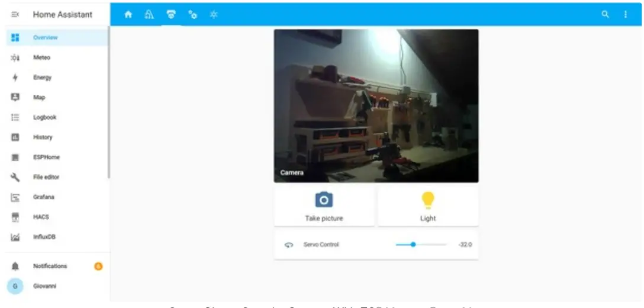644x308 pixels.
Task: Switch to the second header view tab
Action: point(150,14)
